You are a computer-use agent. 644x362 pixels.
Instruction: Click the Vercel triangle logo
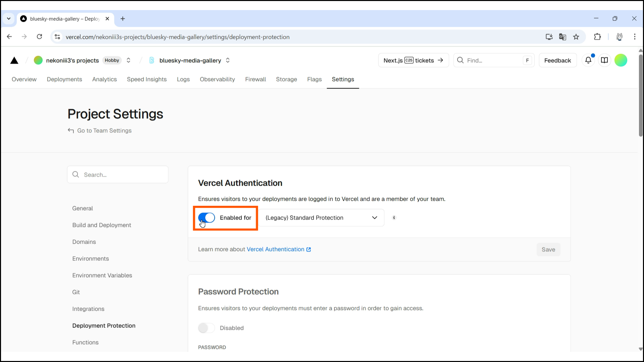click(x=14, y=60)
